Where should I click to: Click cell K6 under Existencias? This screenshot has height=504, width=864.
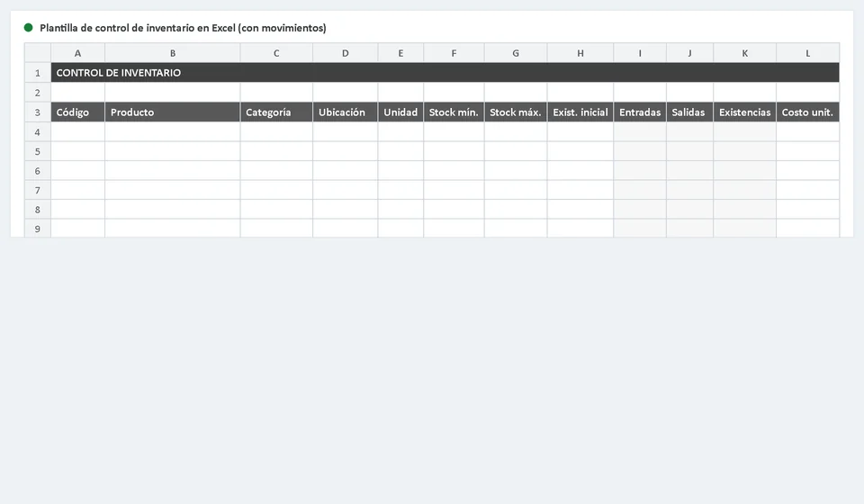pos(744,171)
